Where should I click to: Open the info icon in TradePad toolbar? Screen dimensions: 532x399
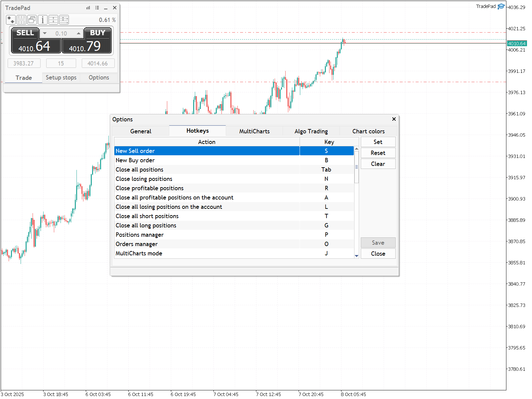click(x=43, y=20)
